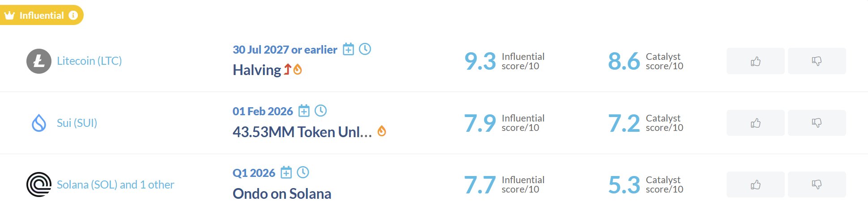Click the info icon on Influential badge

pyautogui.click(x=73, y=15)
